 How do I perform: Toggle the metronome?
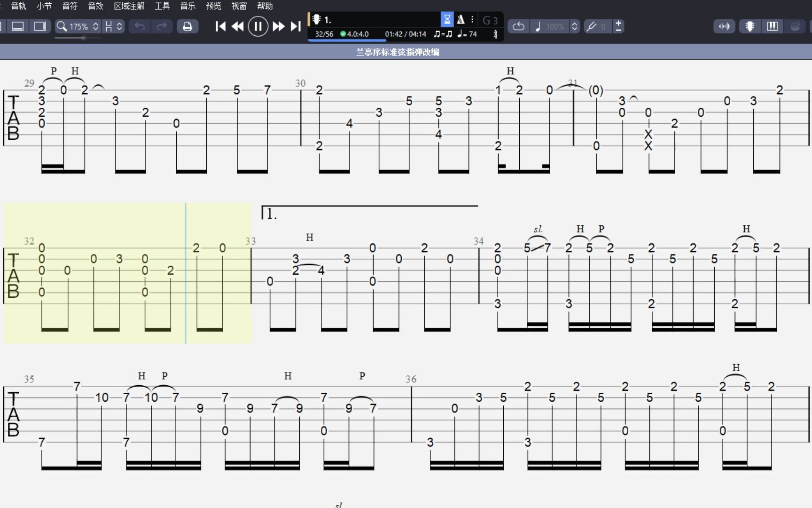coord(461,19)
